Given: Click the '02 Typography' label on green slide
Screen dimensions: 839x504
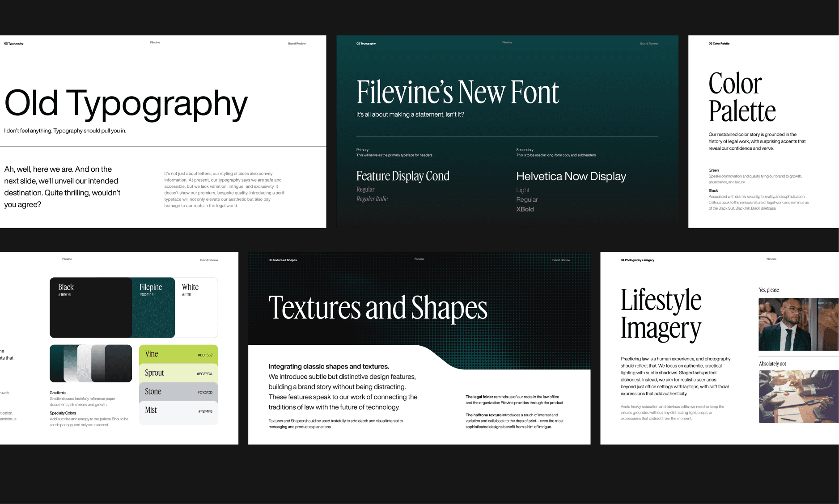Looking at the screenshot, I should pos(366,44).
